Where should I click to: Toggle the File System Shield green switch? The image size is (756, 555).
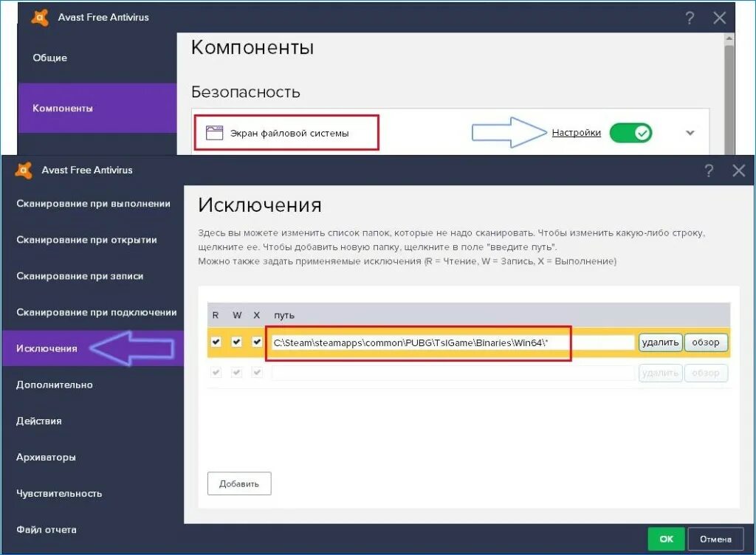click(630, 133)
